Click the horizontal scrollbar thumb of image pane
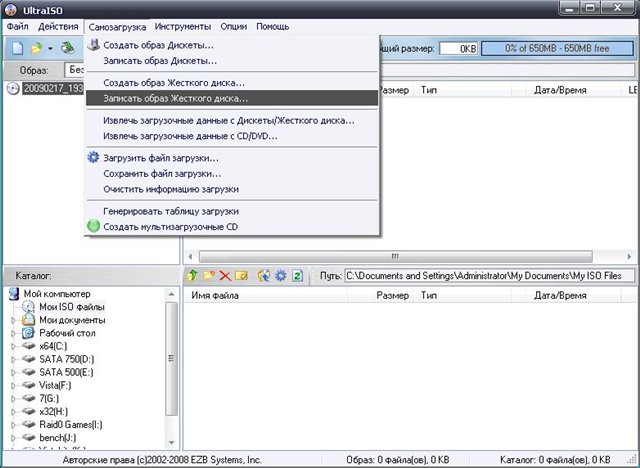 (395, 256)
